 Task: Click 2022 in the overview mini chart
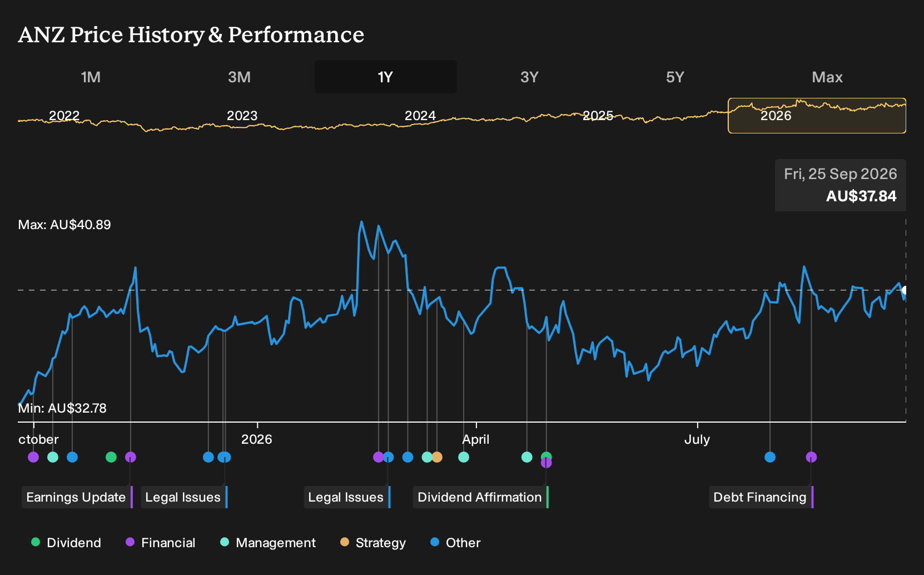(x=64, y=116)
